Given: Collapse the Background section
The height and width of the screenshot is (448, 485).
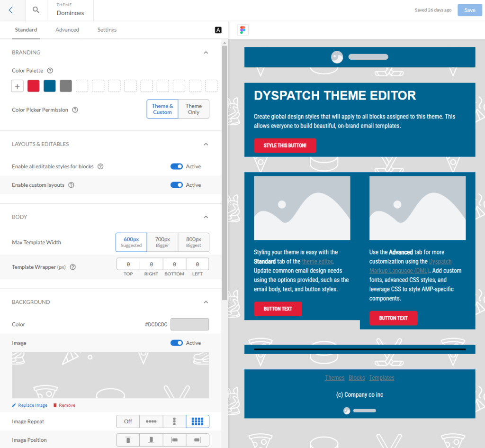Looking at the screenshot, I should pyautogui.click(x=206, y=302).
